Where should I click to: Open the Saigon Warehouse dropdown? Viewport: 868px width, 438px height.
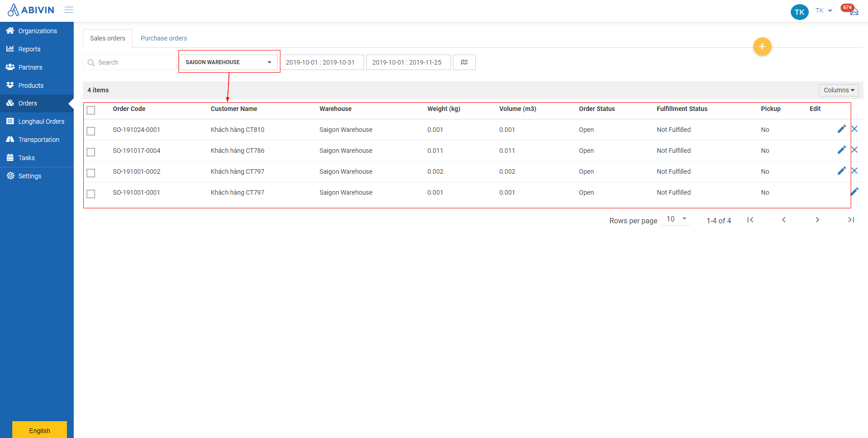(228, 62)
